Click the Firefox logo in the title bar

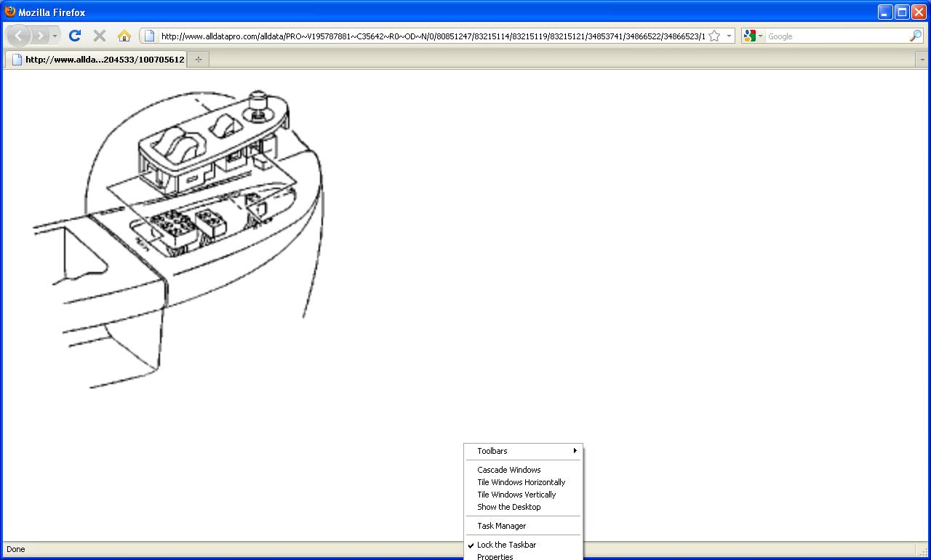(10, 12)
